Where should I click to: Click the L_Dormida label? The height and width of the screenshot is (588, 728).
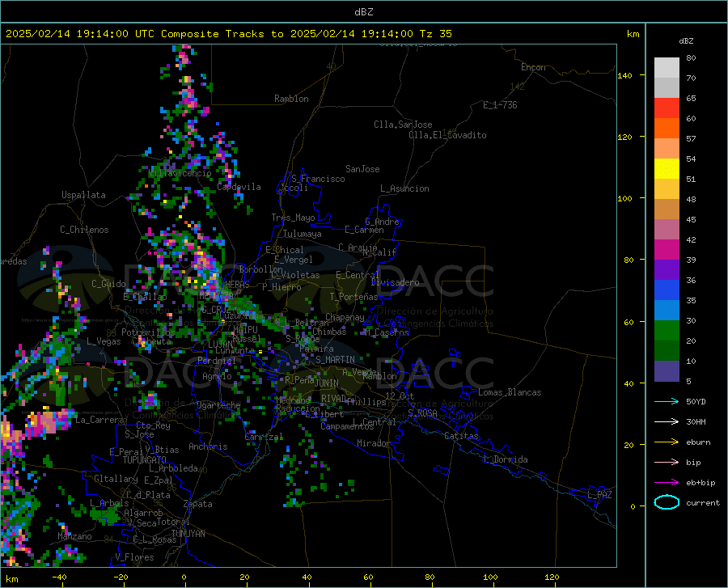click(x=505, y=459)
